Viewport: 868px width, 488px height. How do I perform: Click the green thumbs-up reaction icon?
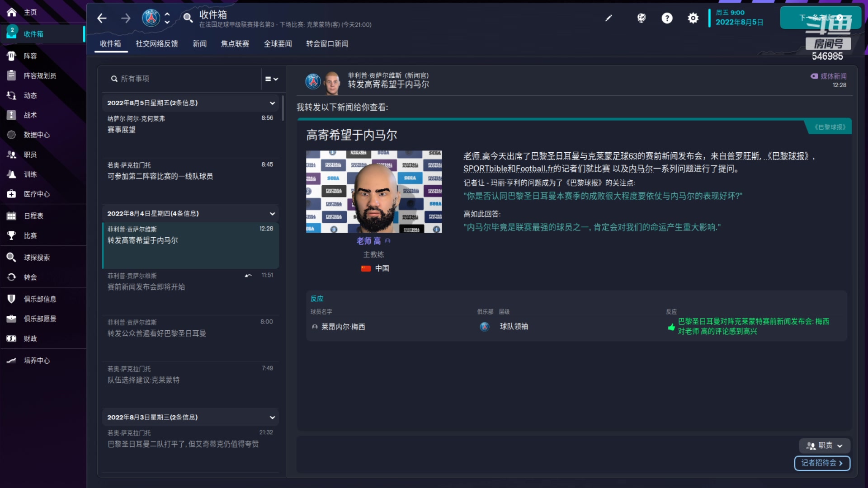671,327
